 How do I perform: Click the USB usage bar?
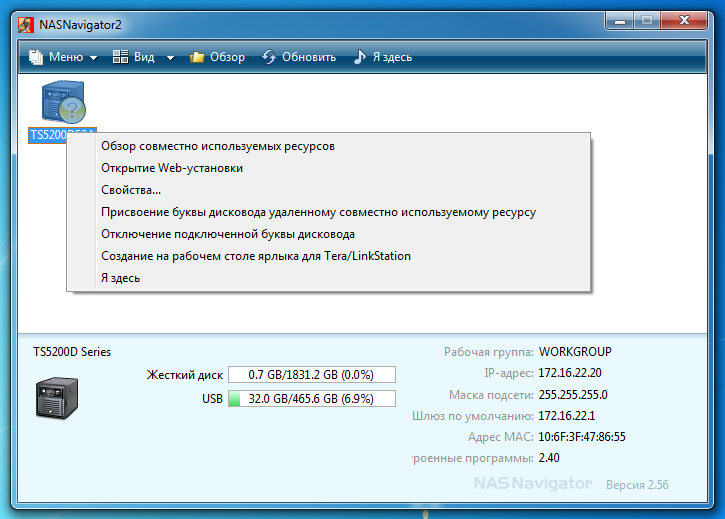click(312, 399)
